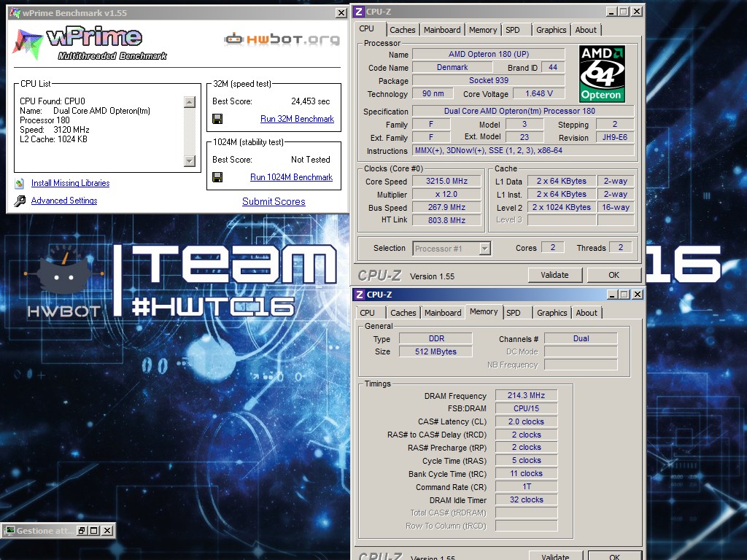
Task: Open Memory tab in top CPU-Z
Action: click(483, 30)
